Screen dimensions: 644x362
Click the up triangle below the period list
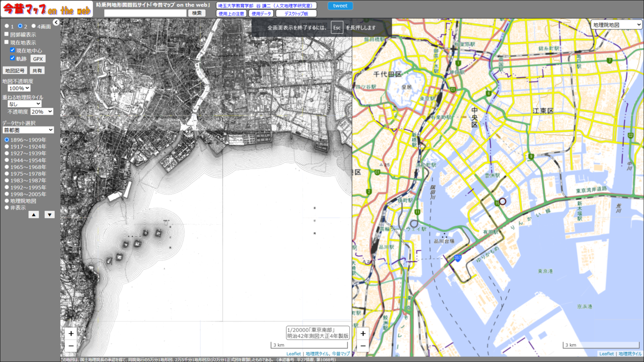[x=33, y=215]
